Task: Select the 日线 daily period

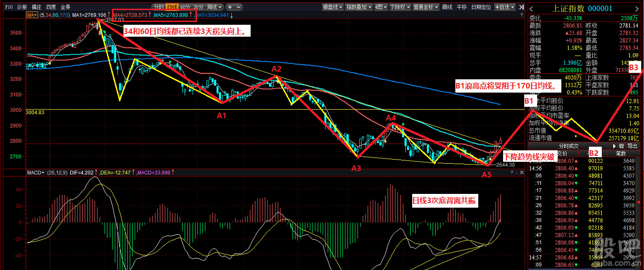Action: tap(172, 7)
